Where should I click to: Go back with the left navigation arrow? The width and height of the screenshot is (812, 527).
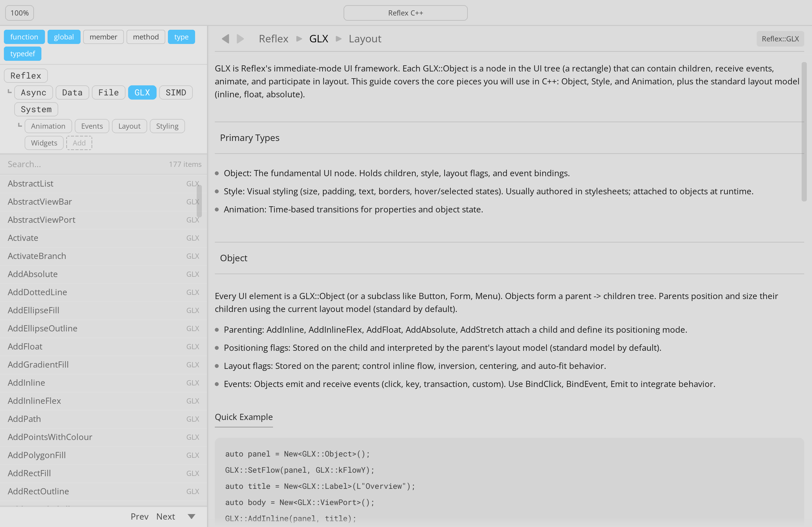pos(225,38)
